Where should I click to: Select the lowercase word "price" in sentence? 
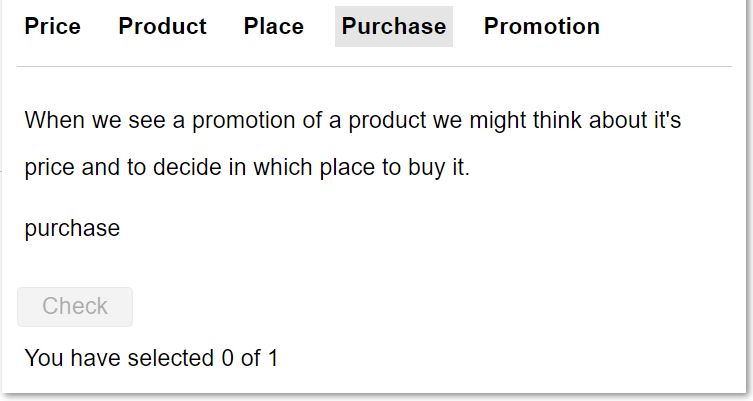(49, 168)
